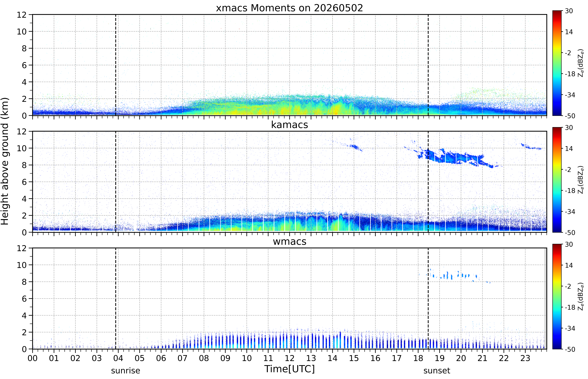Viewport: 588px width, 379px height.
Task: Click the sunset dashed line in kamacs panel
Action: 428,182
